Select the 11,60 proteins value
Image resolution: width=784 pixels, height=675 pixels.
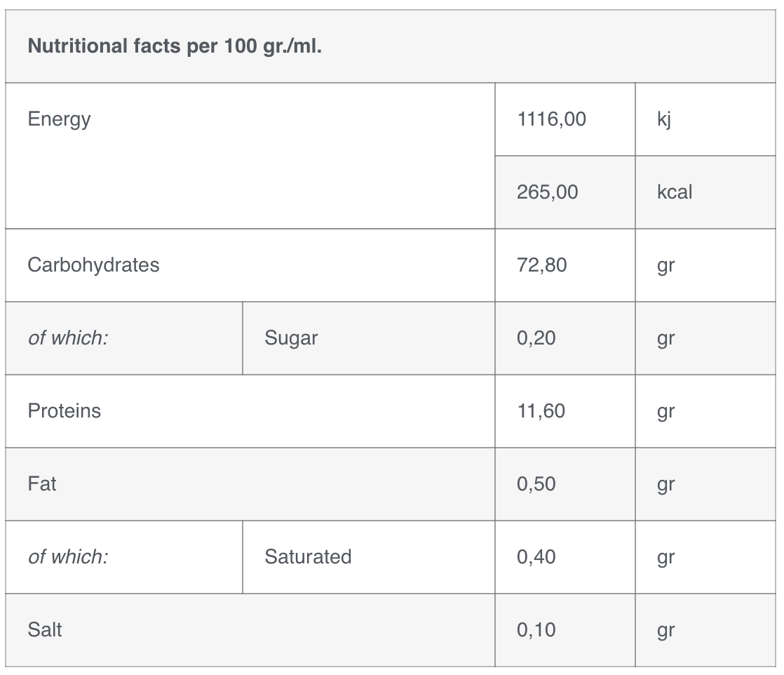click(541, 410)
